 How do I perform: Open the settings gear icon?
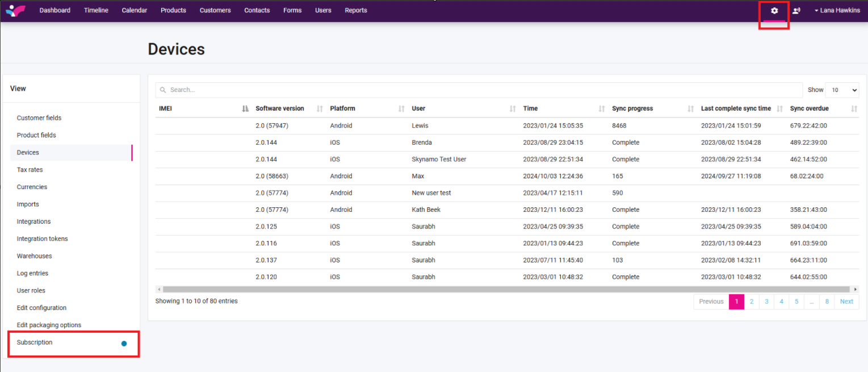[774, 11]
